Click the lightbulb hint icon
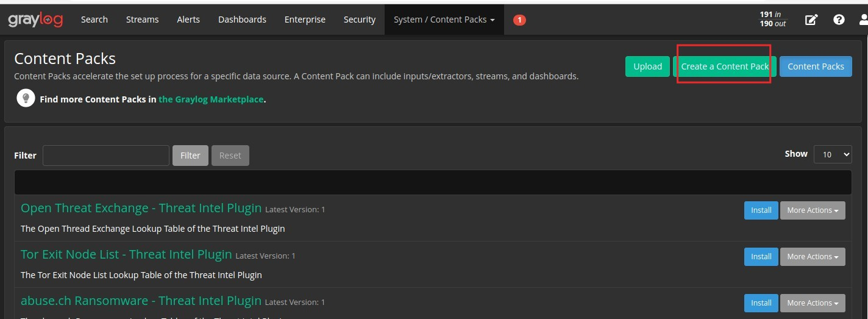 (x=26, y=98)
